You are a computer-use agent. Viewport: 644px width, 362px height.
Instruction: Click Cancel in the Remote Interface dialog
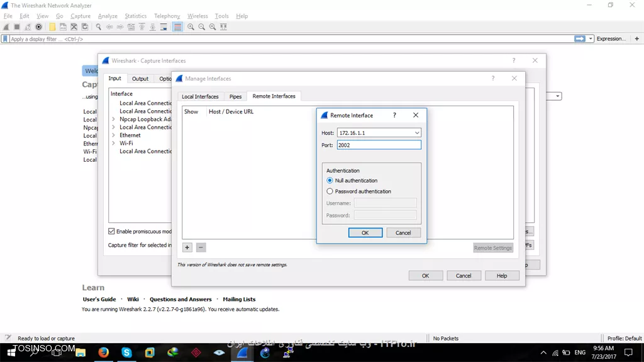coord(403,232)
